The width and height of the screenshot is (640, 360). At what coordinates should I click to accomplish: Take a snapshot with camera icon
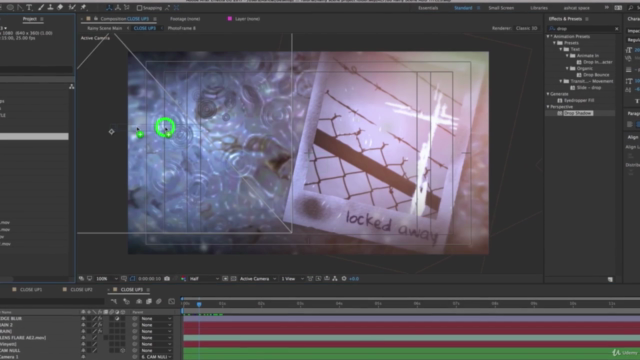click(x=167, y=279)
